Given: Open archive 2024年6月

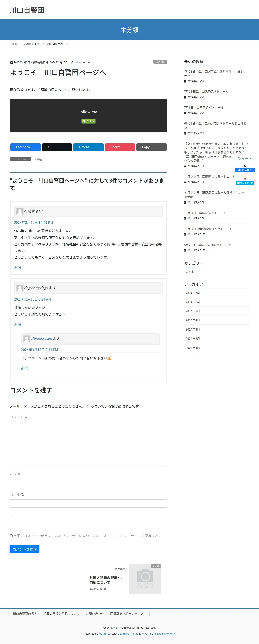Looking at the screenshot, I should 193,302.
